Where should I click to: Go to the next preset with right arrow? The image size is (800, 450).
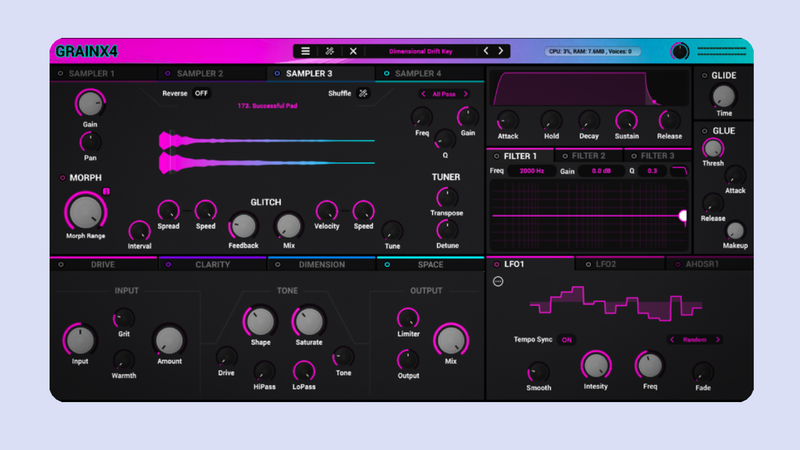click(501, 51)
